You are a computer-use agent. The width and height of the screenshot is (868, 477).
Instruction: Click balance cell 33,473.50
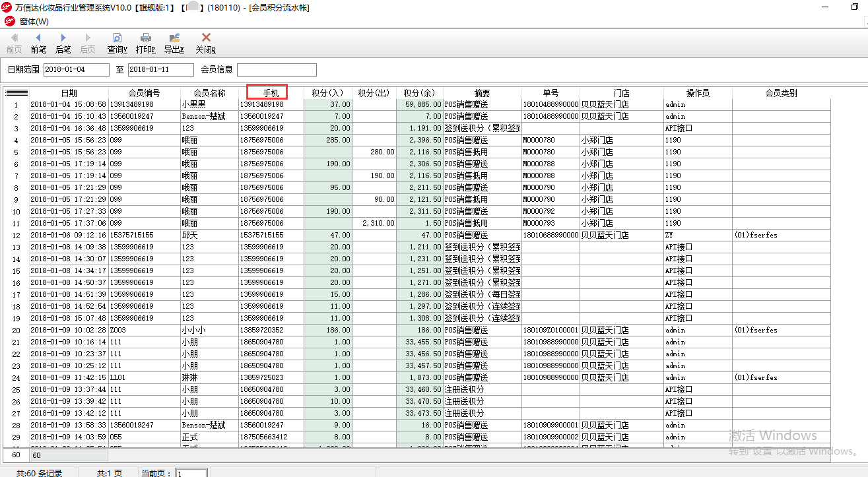coord(420,413)
